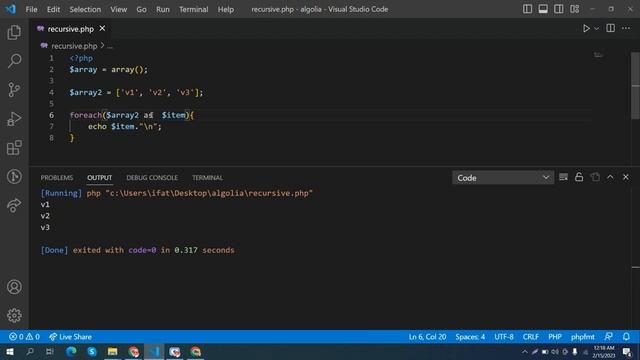Screen dimensions: 640x360
Task: Open the Terminal menu
Action: [193, 9]
